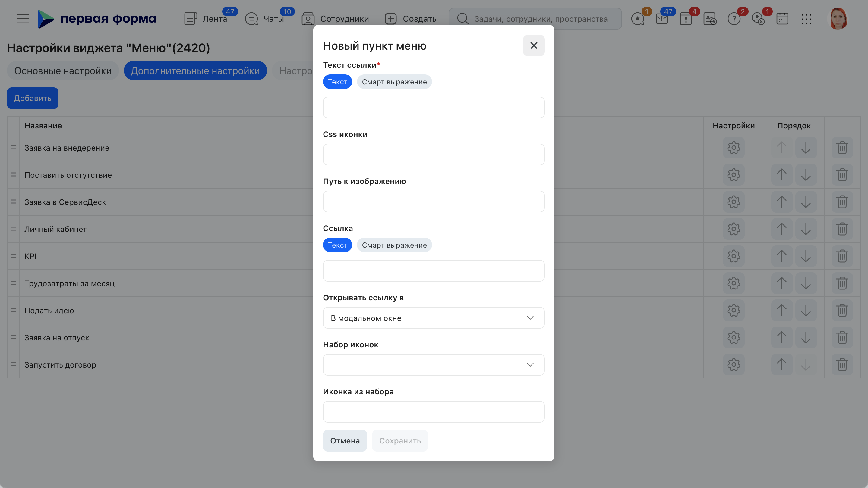This screenshot has width=868, height=488.
Task: Open settings gear for Заявка на внедерение
Action: point(734,147)
